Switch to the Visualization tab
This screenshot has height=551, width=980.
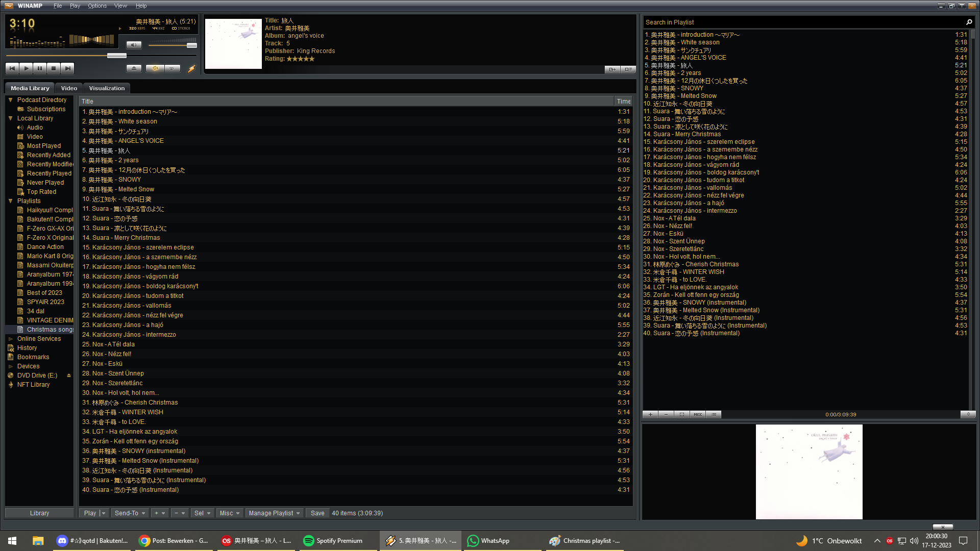pos(107,88)
